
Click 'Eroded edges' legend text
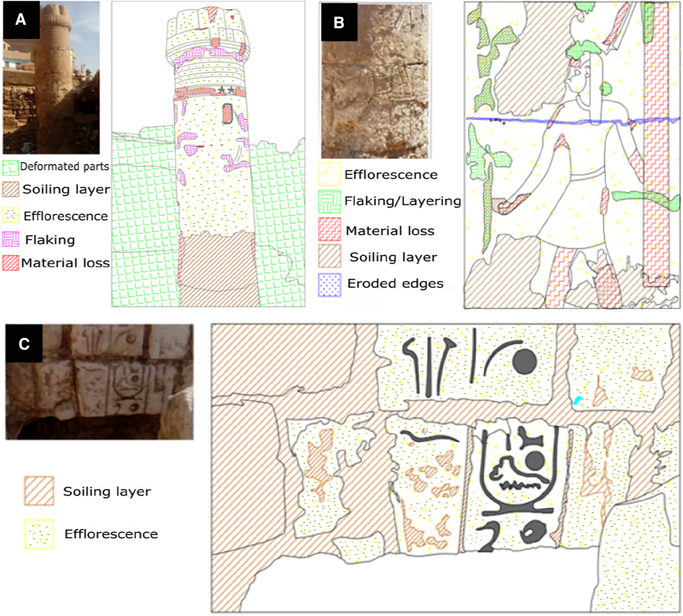[395, 284]
